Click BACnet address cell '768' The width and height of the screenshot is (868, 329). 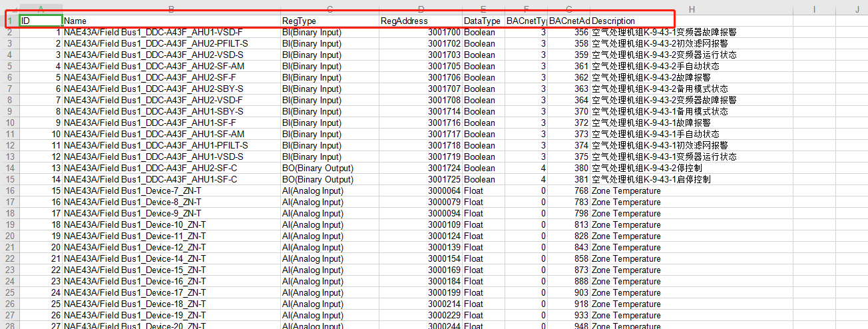pos(569,191)
